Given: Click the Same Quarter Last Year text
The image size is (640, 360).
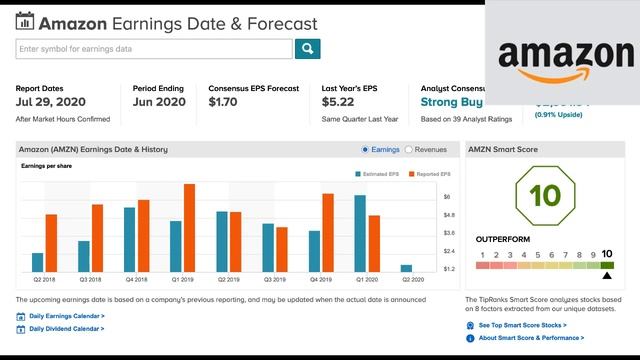Looking at the screenshot, I should tap(360, 119).
